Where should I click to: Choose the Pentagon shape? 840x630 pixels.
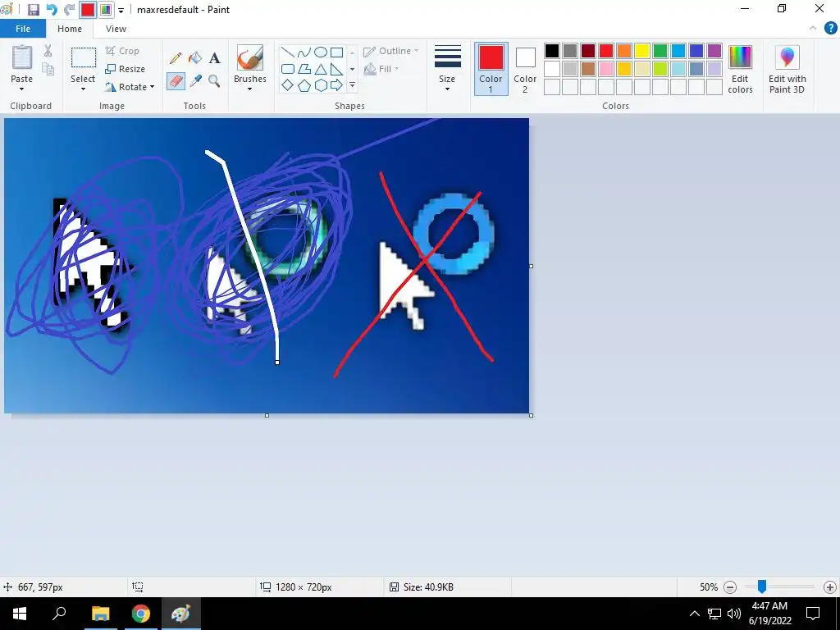[x=304, y=84]
